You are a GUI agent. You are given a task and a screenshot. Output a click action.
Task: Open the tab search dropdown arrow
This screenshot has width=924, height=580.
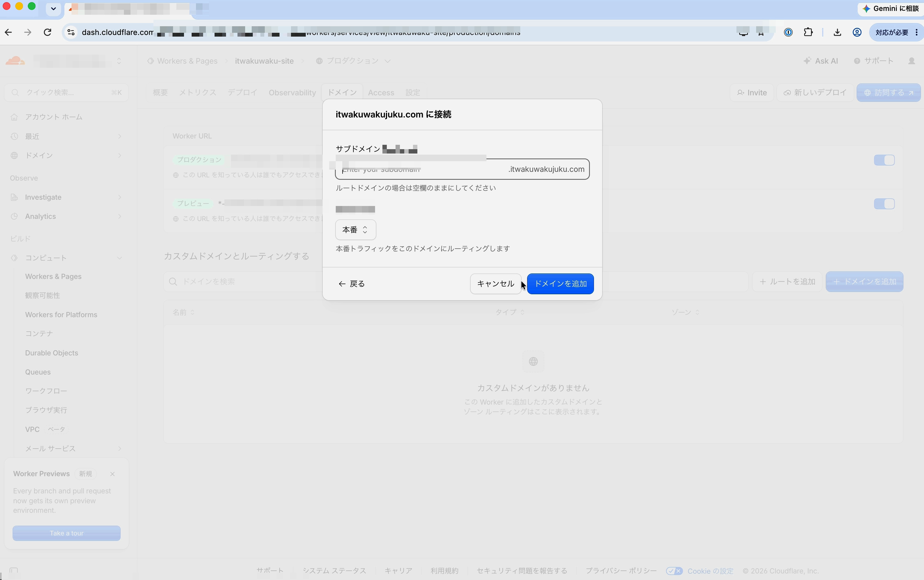53,8
